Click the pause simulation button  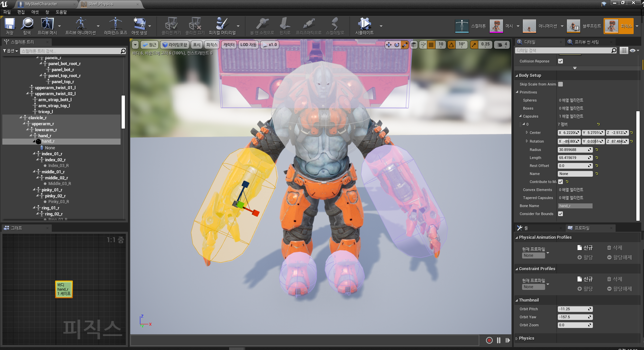coord(499,340)
